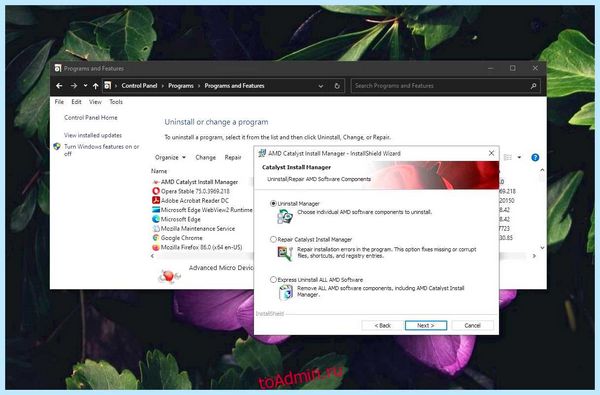Click the Opera icon in program list
The width and height of the screenshot is (600, 395).
[x=156, y=191]
